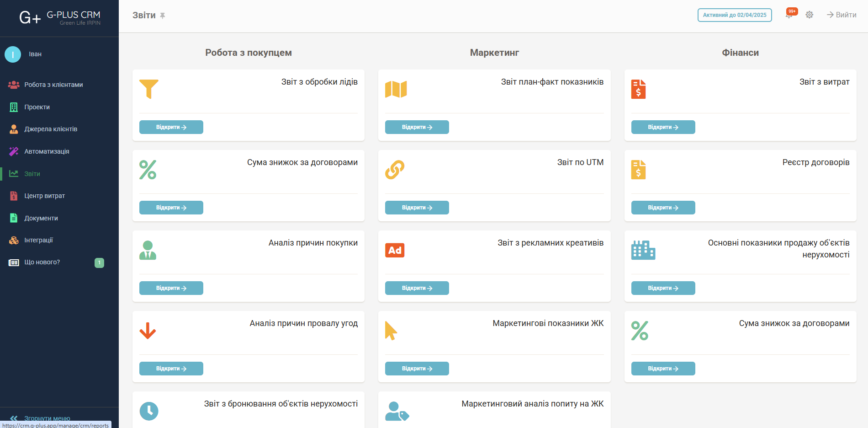Screen dimensions: 868x428
Task: Open Реєстр договорів report
Action: pyautogui.click(x=663, y=208)
